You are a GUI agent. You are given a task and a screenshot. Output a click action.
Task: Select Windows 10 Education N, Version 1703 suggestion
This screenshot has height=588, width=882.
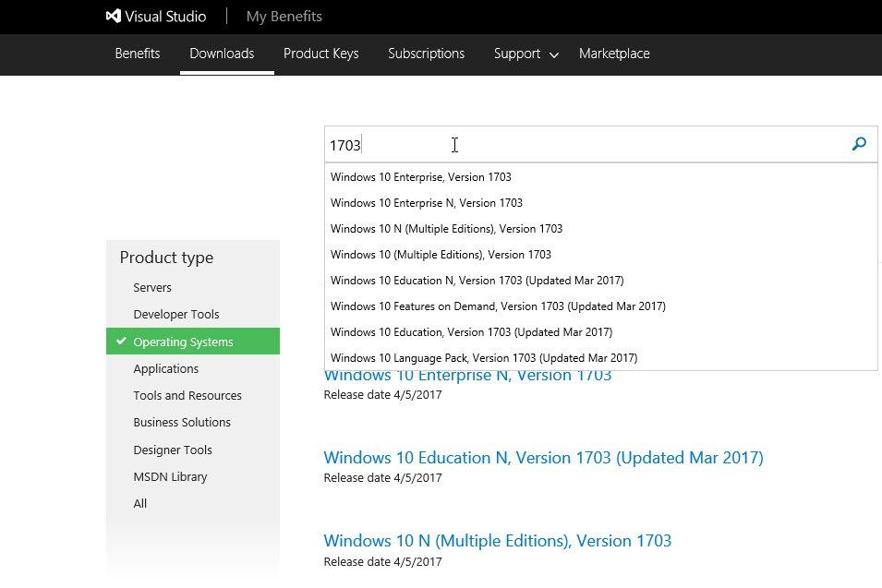coord(477,281)
